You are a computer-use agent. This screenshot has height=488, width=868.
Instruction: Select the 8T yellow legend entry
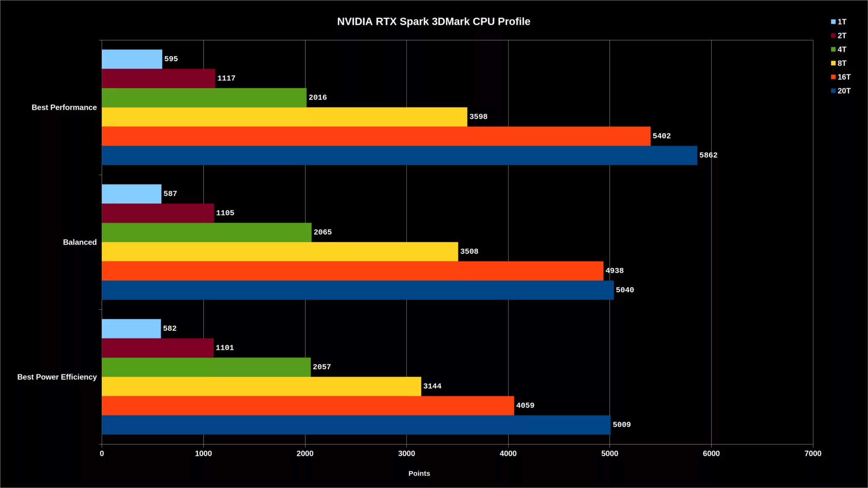[x=839, y=63]
